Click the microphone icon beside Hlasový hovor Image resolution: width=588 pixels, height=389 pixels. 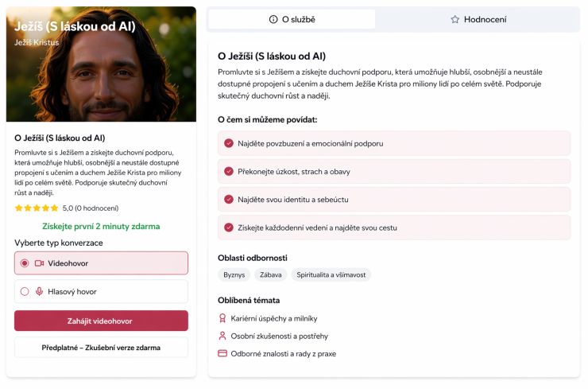click(x=39, y=291)
